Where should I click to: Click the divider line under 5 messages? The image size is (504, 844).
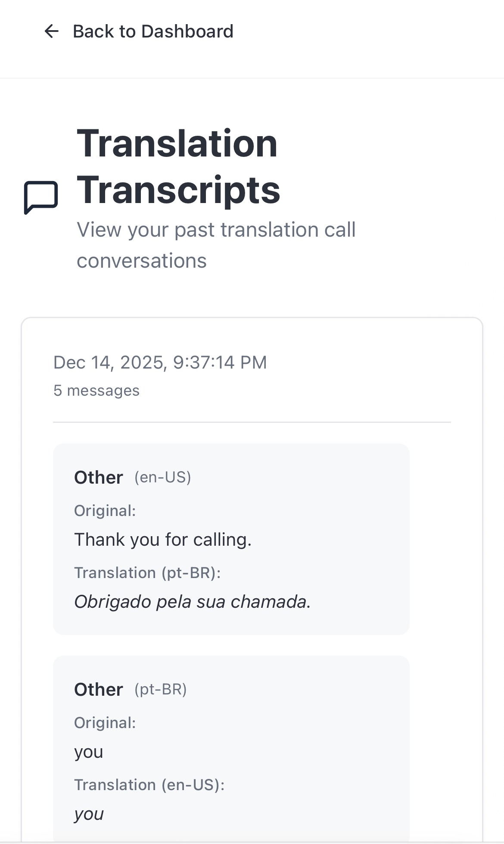(252, 421)
